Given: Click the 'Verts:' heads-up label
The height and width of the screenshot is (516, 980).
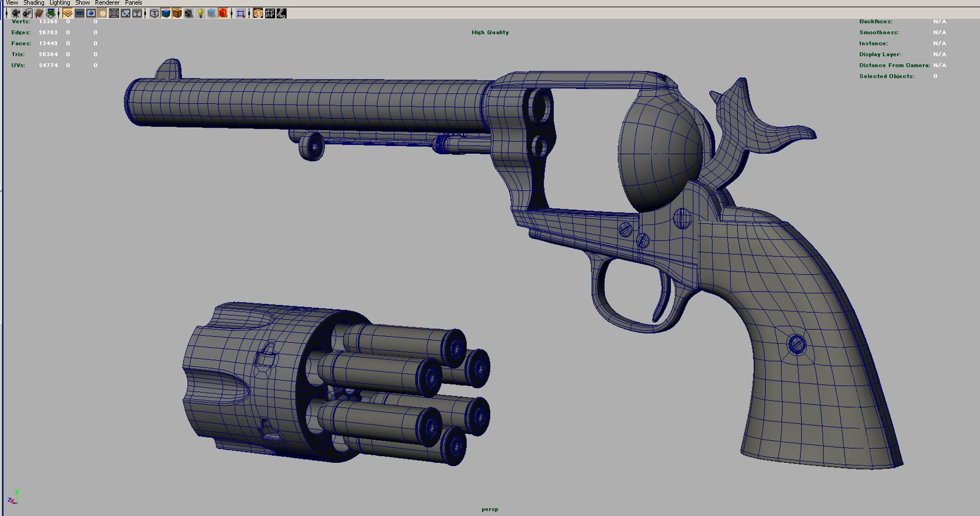Looking at the screenshot, I should pos(21,21).
